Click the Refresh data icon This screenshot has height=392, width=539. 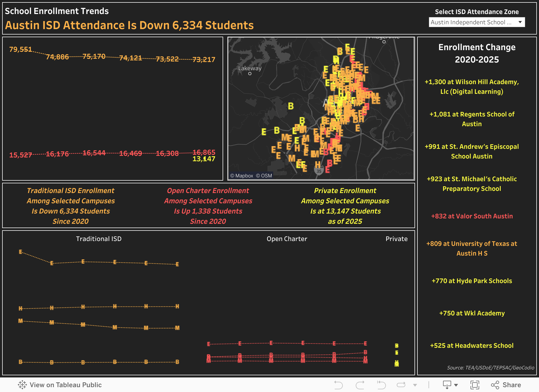click(401, 385)
